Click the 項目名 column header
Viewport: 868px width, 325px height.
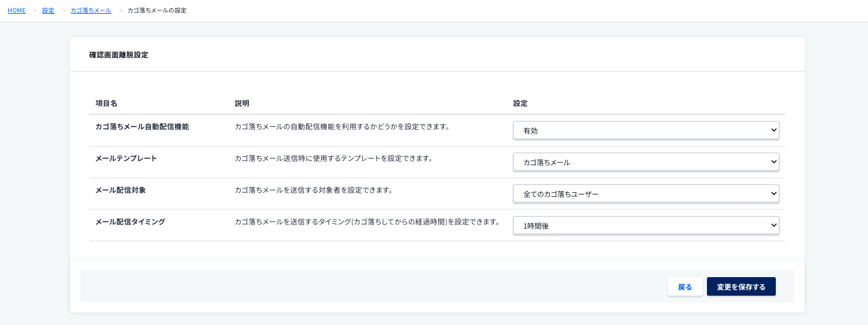point(107,103)
